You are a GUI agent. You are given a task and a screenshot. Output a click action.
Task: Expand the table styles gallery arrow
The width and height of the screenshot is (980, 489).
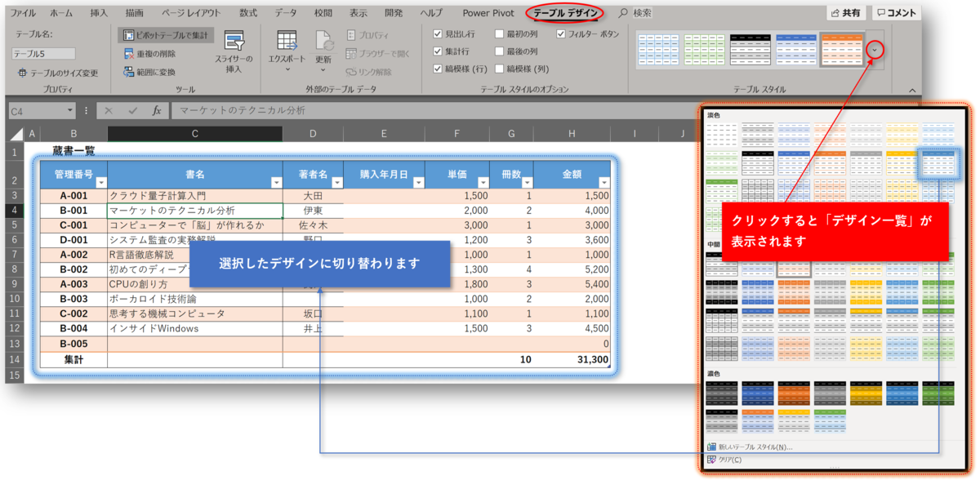click(x=875, y=50)
